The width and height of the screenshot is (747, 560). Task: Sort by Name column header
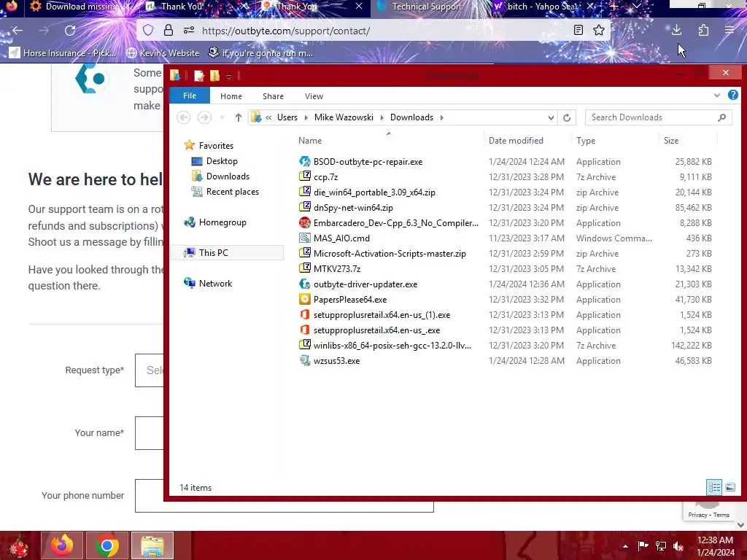click(x=388, y=141)
